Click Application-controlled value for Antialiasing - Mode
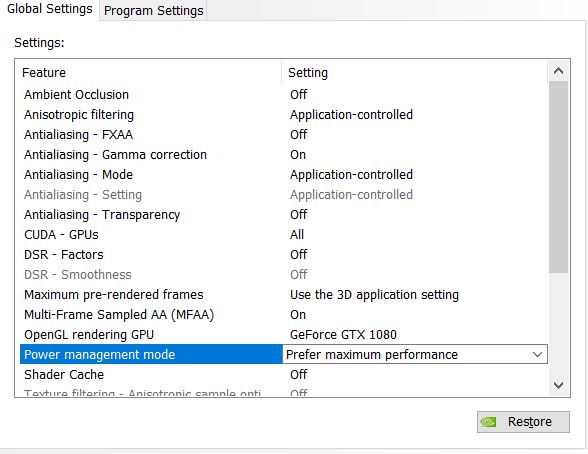This screenshot has height=454, width=588. click(x=351, y=175)
